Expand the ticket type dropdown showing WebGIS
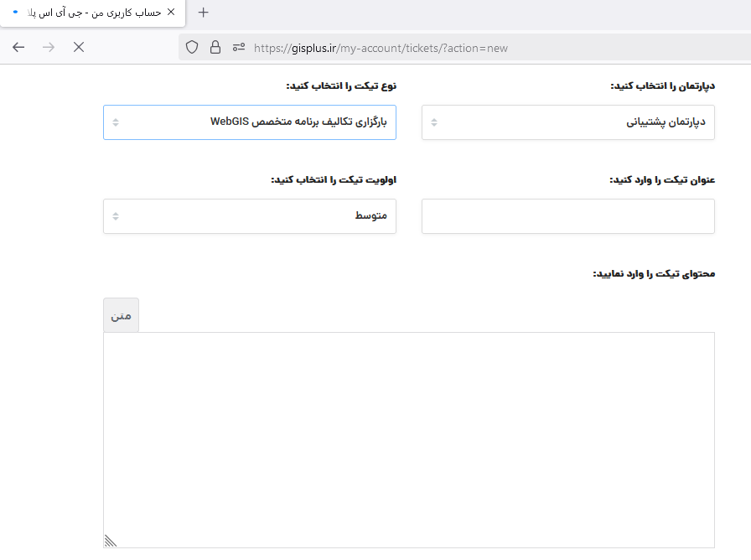This screenshot has width=751, height=560. point(250,122)
